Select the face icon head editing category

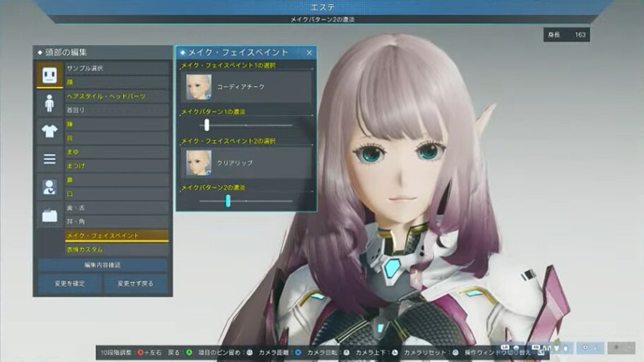(49, 75)
